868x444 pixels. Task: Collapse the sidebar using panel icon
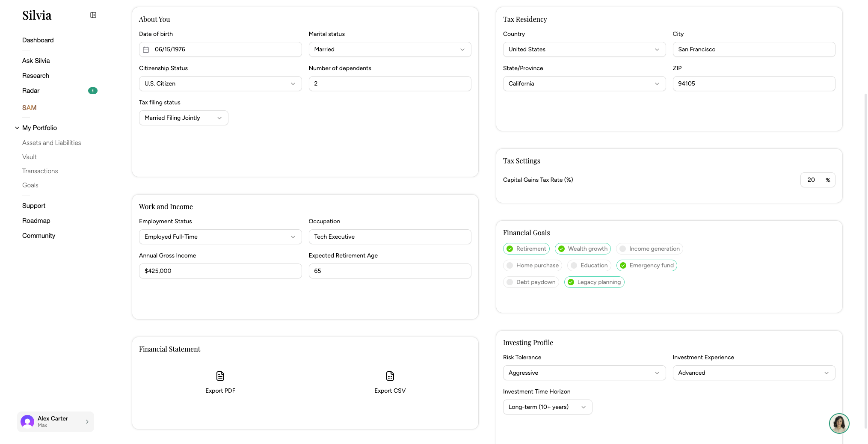point(93,15)
